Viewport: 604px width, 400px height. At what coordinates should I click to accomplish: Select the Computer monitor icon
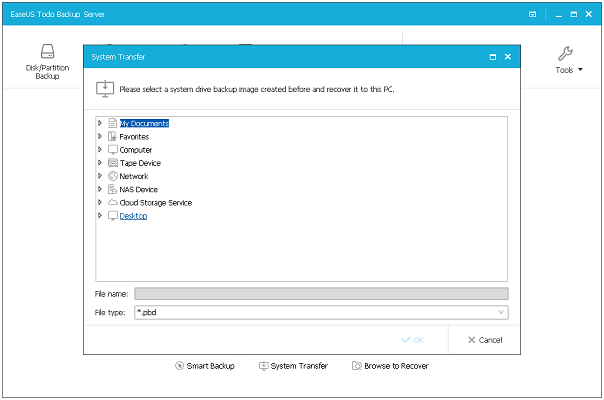point(112,150)
